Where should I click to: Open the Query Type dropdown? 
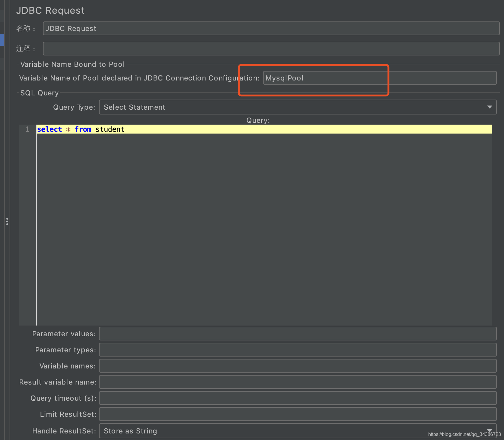[x=298, y=107]
